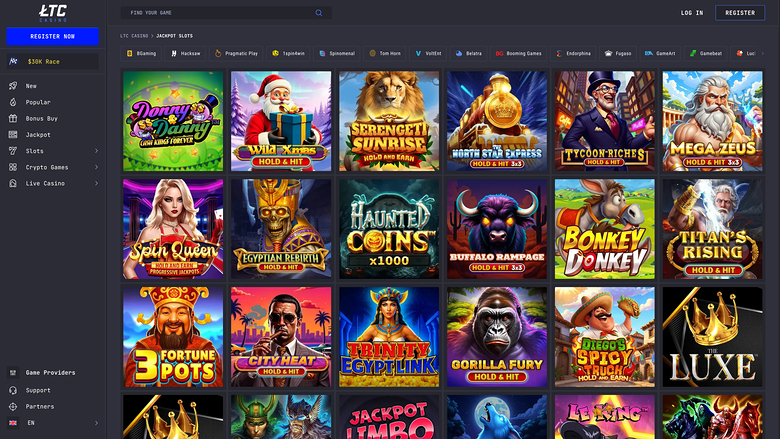The width and height of the screenshot is (780, 439).
Task: Click the Pragmatic Play provider icon
Action: tap(218, 53)
